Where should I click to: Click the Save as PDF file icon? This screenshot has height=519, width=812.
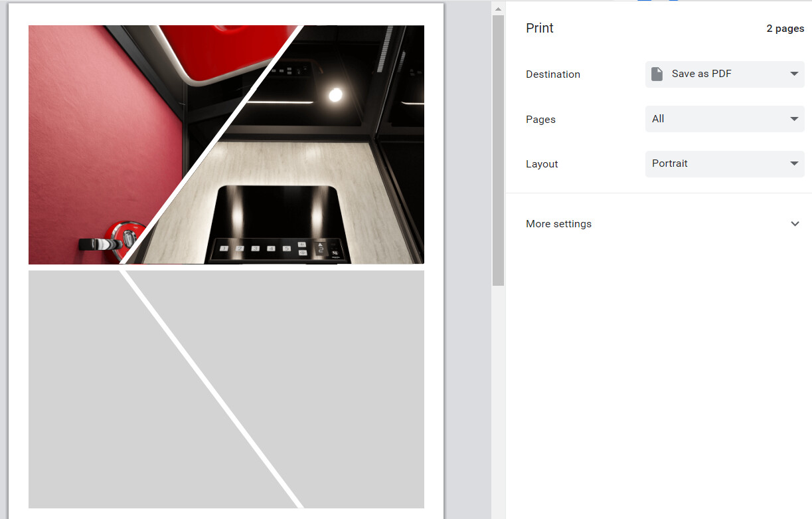[x=657, y=74]
